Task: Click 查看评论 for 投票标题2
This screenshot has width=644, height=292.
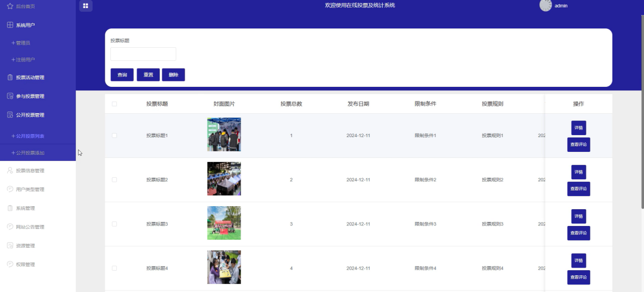Action: (578, 189)
